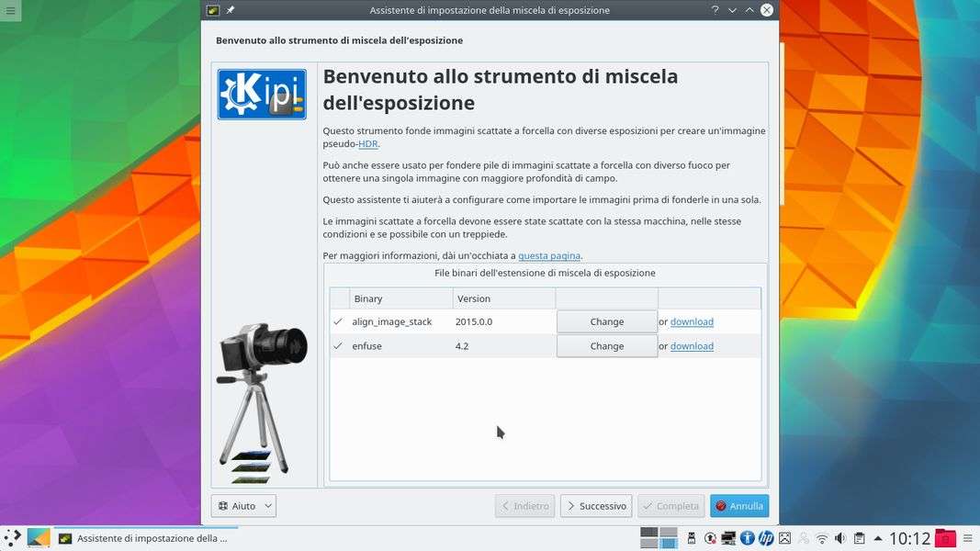Image resolution: width=980 pixels, height=551 pixels.
Task: Open the Aiuto dropdown button
Action: pyautogui.click(x=243, y=506)
